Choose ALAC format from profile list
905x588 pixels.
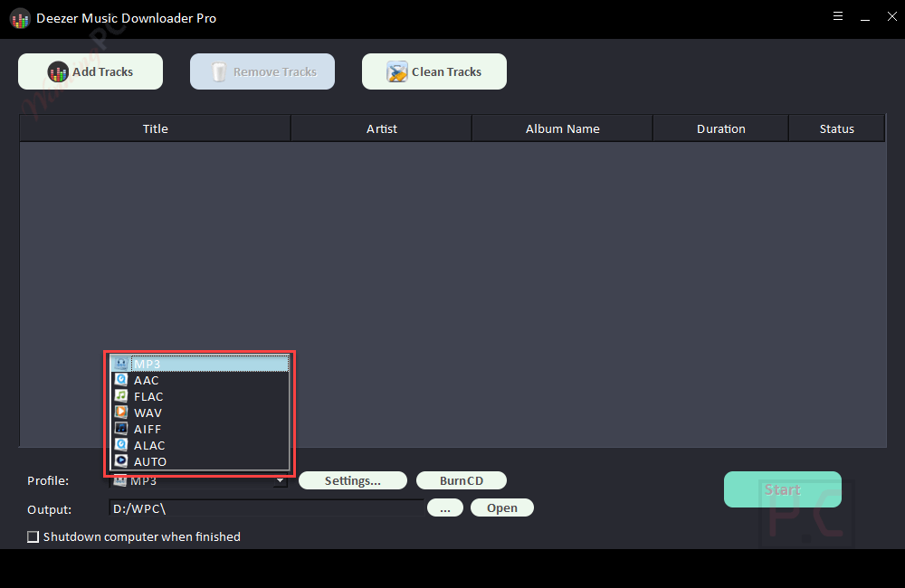click(200, 445)
